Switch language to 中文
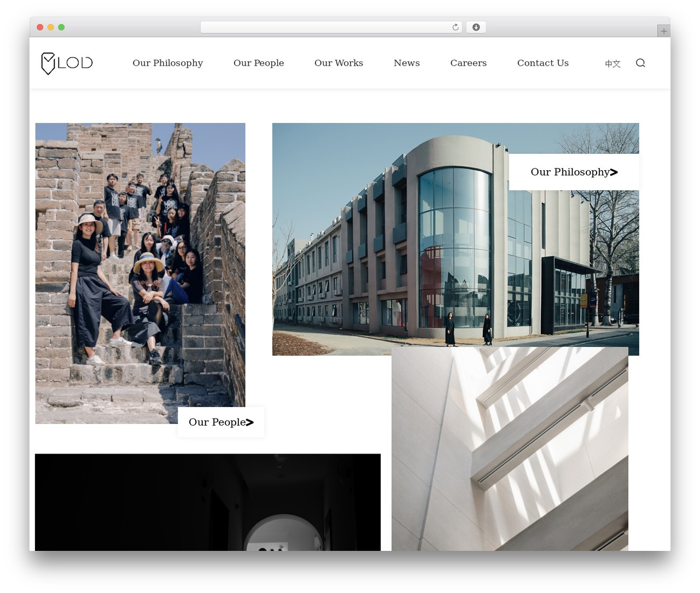Viewport: 700px width, 593px height. pyautogui.click(x=612, y=63)
